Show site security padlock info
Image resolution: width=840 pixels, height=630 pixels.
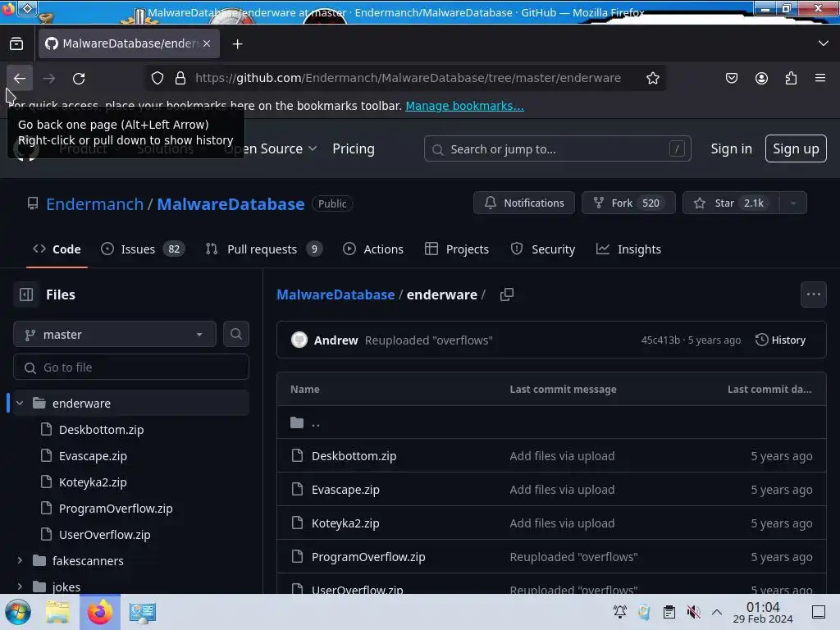[x=180, y=78]
